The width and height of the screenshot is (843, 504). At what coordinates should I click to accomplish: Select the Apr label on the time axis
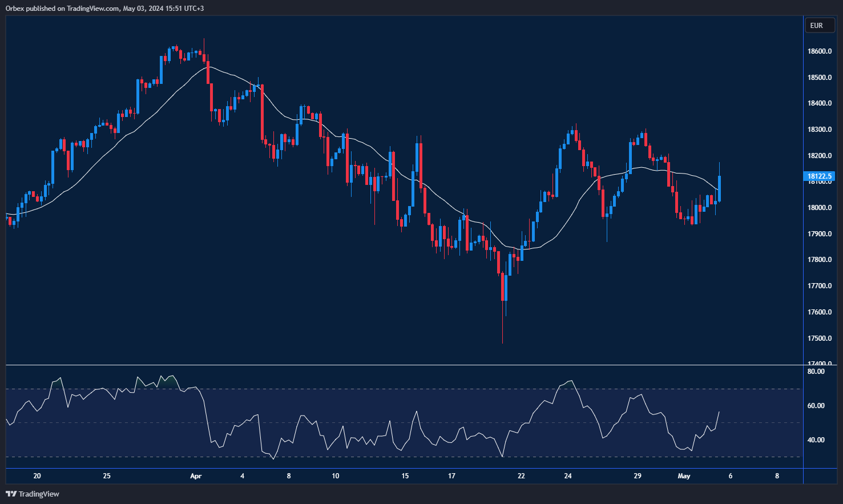196,475
